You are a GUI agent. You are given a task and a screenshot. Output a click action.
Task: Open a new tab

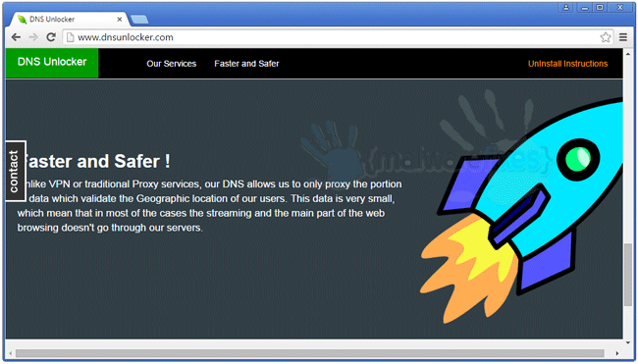click(x=139, y=20)
